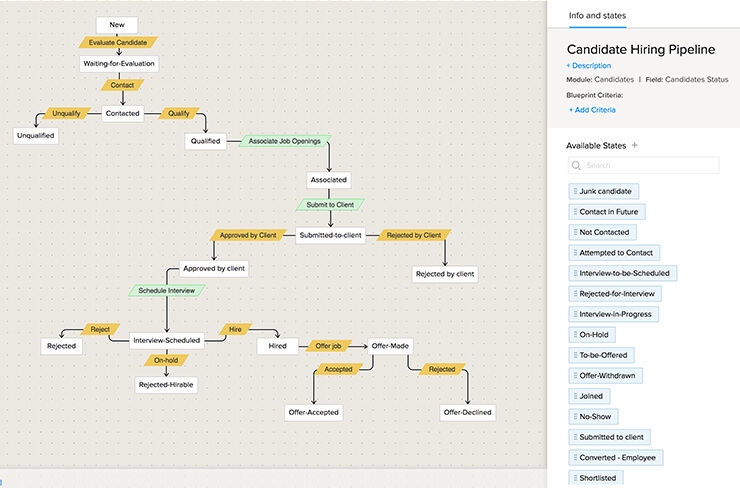Click the drag handle of Shortlisted chip
This screenshot has width=740, height=488.
[x=575, y=478]
